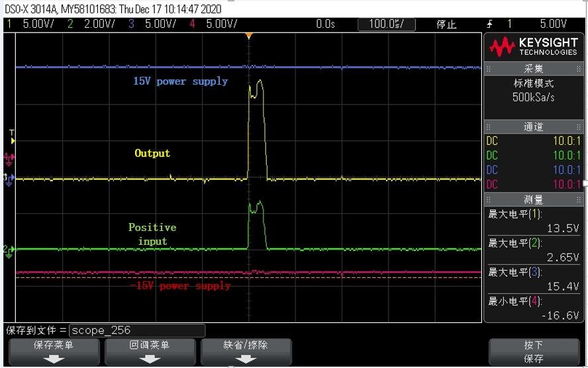The height and width of the screenshot is (368, 588).
Task: Click the trigger level T marker on left edge
Action: [12, 137]
